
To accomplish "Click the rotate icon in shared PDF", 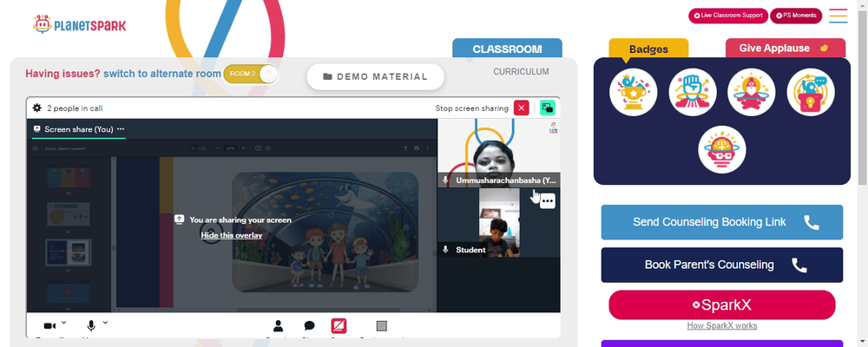I will [x=268, y=148].
